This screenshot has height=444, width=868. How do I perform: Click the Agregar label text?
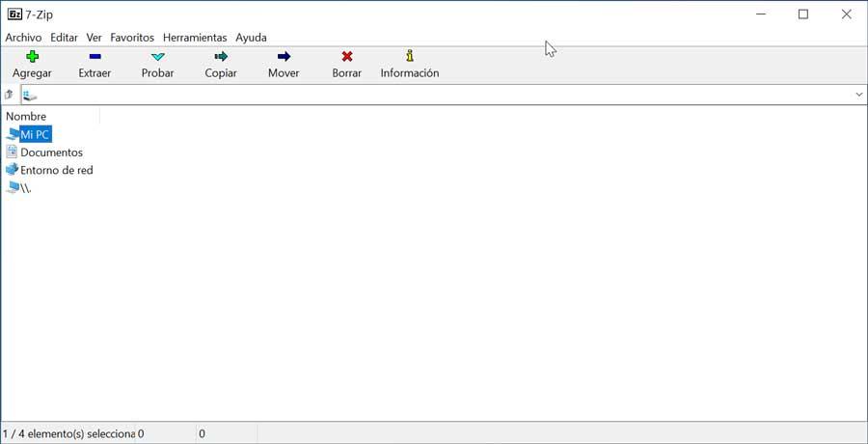tap(32, 73)
